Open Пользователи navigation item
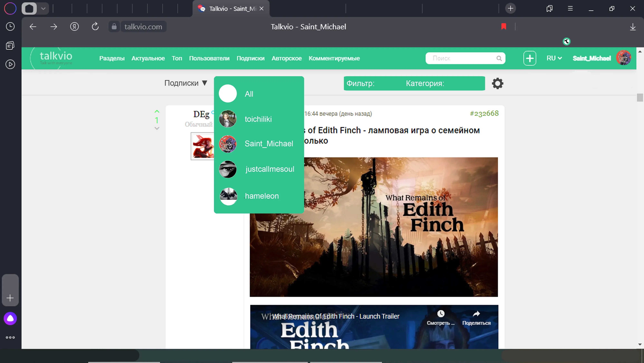Viewport: 644px width, 363px height. click(209, 58)
